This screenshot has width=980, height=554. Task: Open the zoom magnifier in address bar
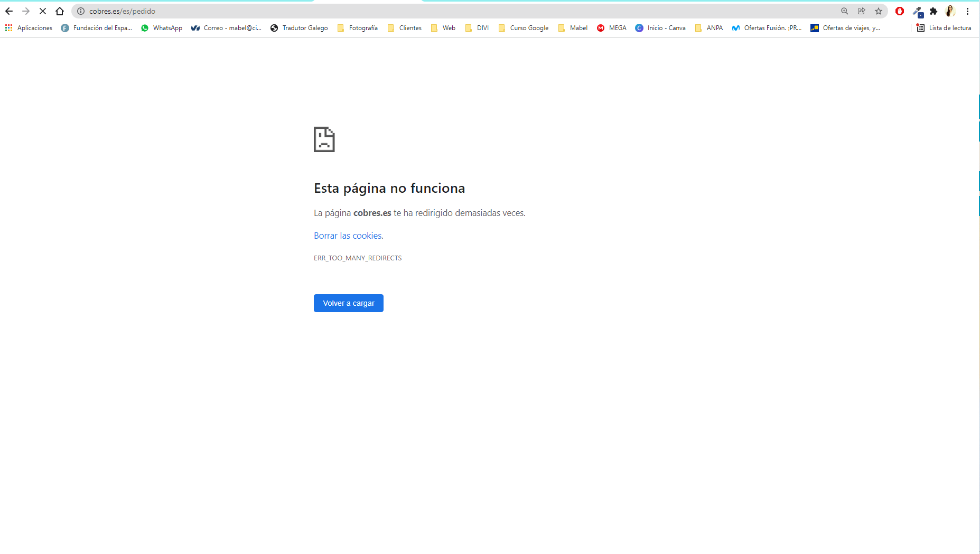coord(845,11)
